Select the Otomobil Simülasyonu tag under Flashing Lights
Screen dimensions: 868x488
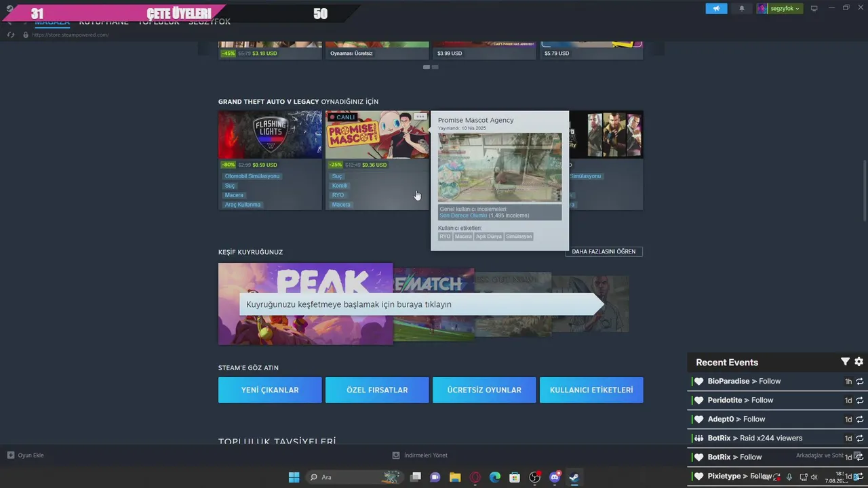coord(252,176)
